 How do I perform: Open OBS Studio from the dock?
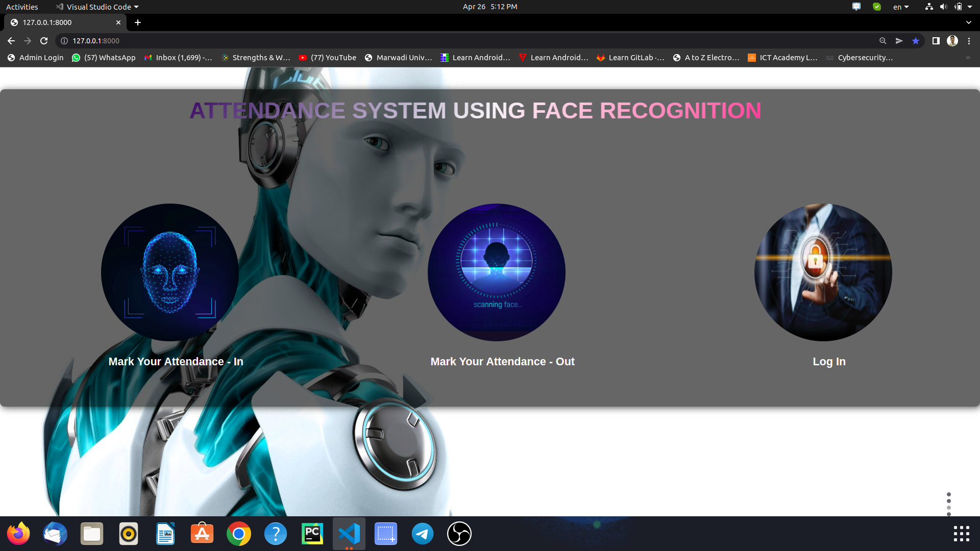[459, 534]
